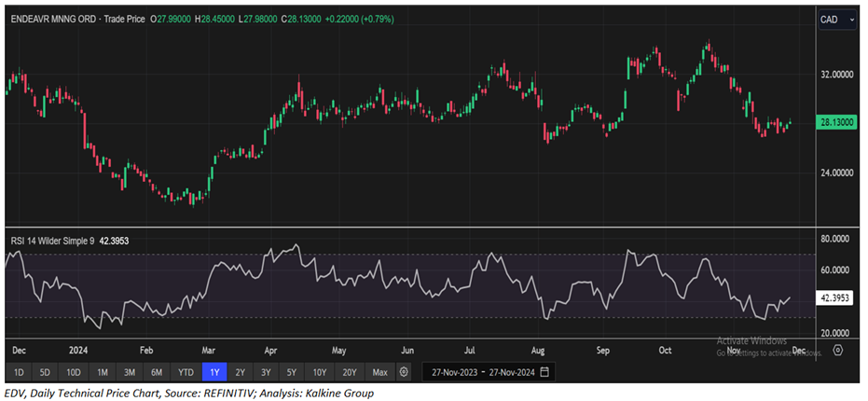The height and width of the screenshot is (401, 868).
Task: Show the Max time range
Action: [379, 372]
